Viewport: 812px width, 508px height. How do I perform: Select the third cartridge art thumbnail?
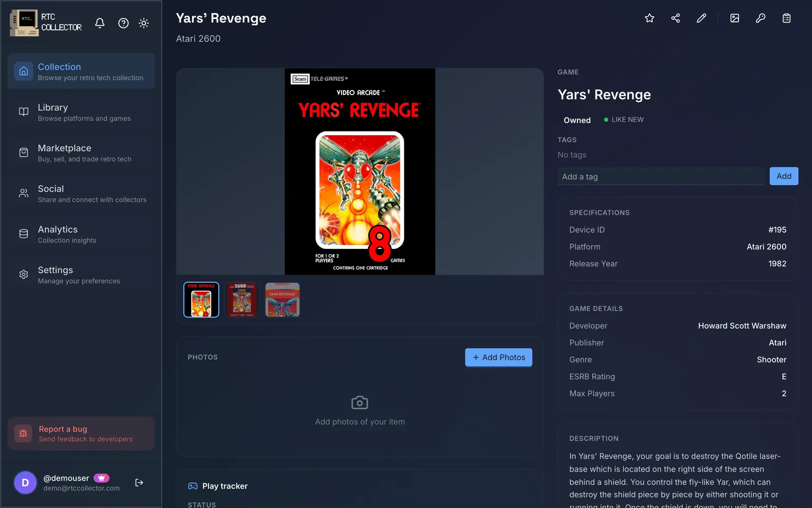click(x=283, y=300)
